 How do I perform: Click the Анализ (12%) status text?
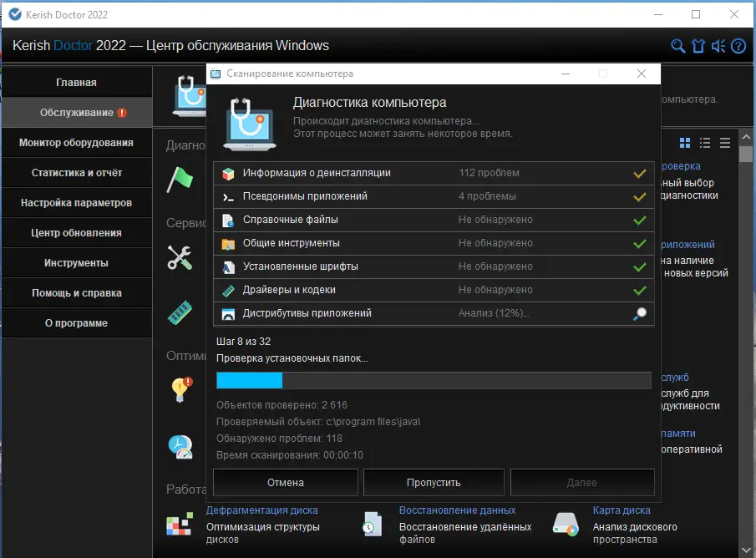(495, 313)
